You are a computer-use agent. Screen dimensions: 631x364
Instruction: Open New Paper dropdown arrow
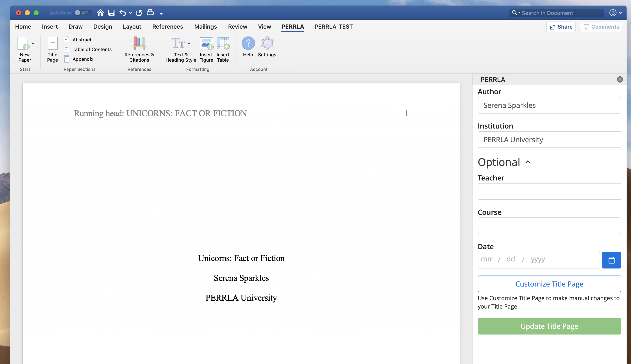[33, 43]
